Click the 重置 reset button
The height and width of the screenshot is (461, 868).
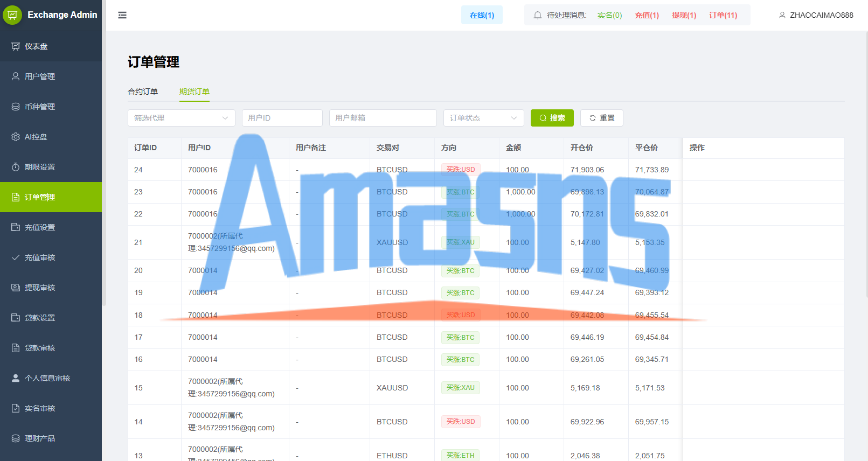tap(602, 118)
